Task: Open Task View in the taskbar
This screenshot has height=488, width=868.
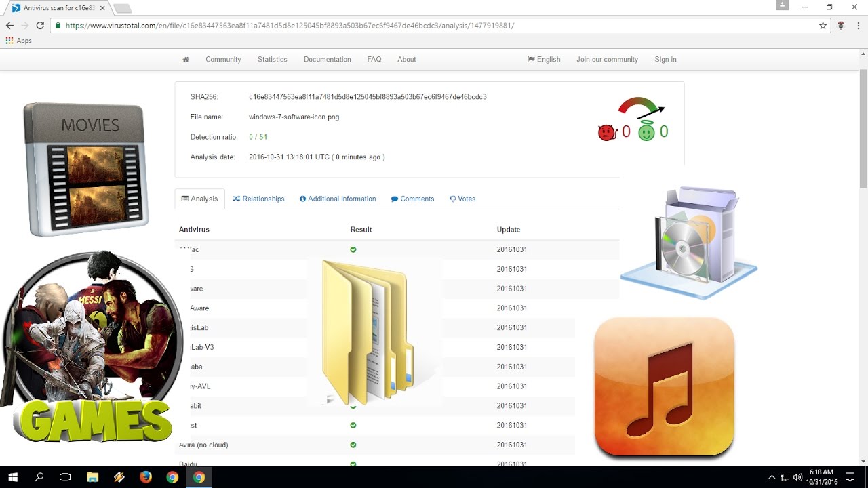Action: point(65,477)
